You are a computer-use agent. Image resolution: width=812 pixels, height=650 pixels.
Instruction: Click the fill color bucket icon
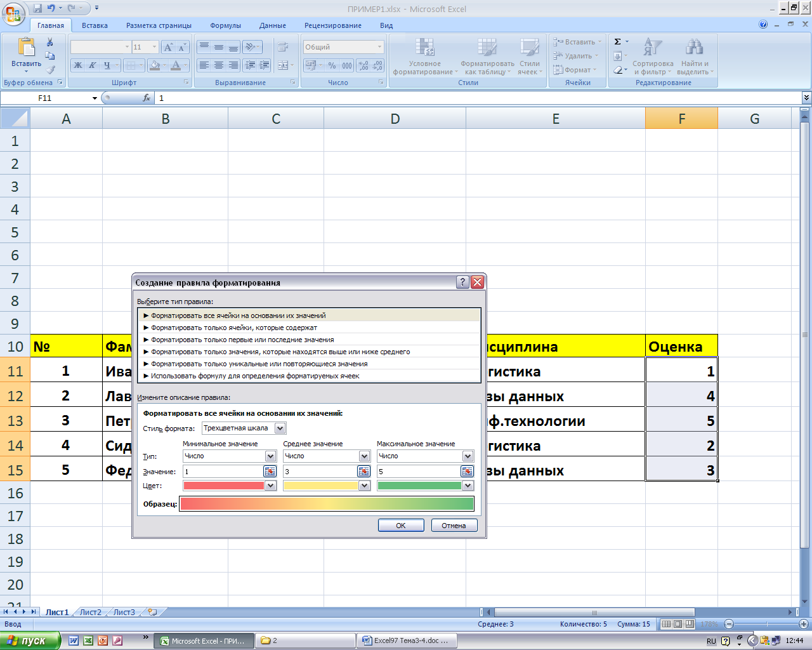coord(154,65)
